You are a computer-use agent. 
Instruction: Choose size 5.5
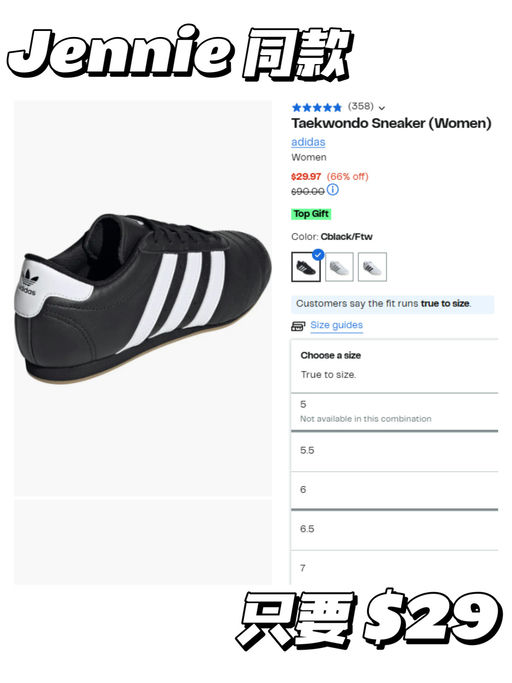coord(394,451)
